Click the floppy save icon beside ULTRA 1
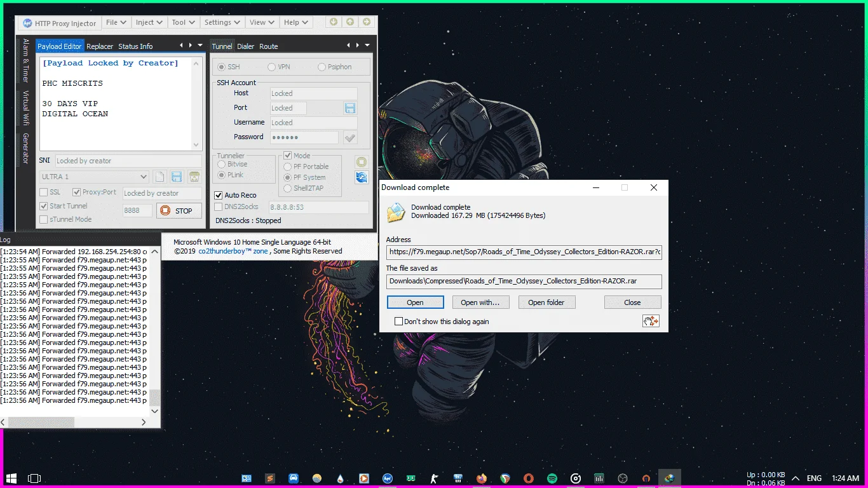Viewport: 868px width, 488px height. pyautogui.click(x=177, y=177)
